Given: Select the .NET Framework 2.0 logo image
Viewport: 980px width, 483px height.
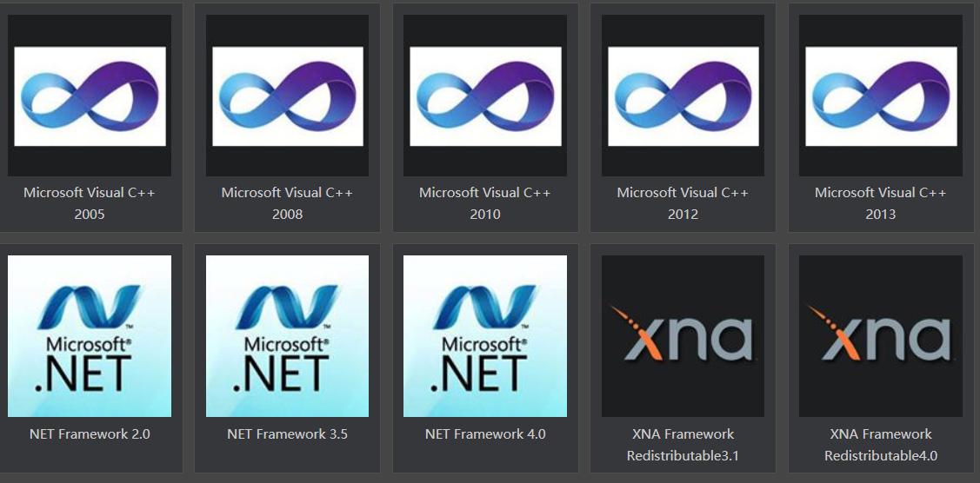Looking at the screenshot, I should [x=90, y=335].
